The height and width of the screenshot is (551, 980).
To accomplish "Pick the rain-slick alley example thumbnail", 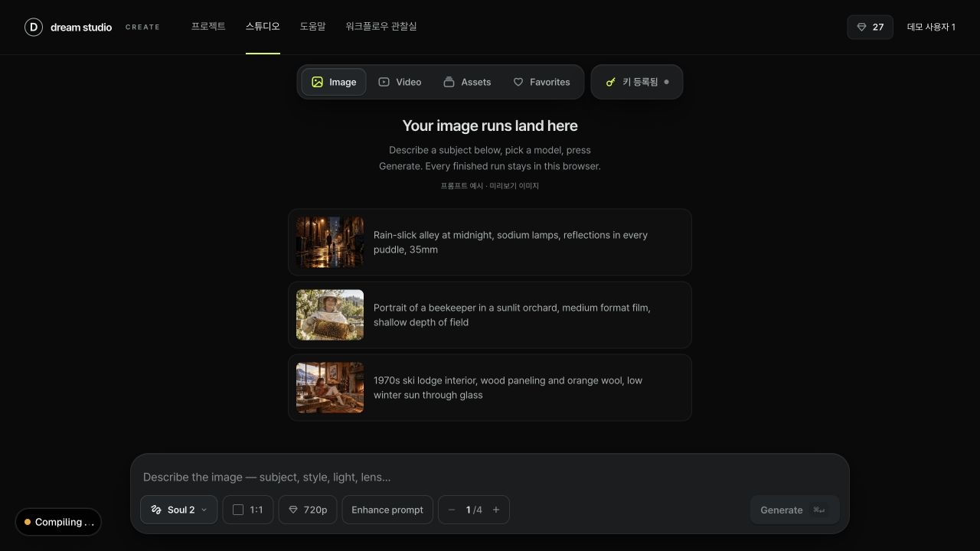I will 330,242.
